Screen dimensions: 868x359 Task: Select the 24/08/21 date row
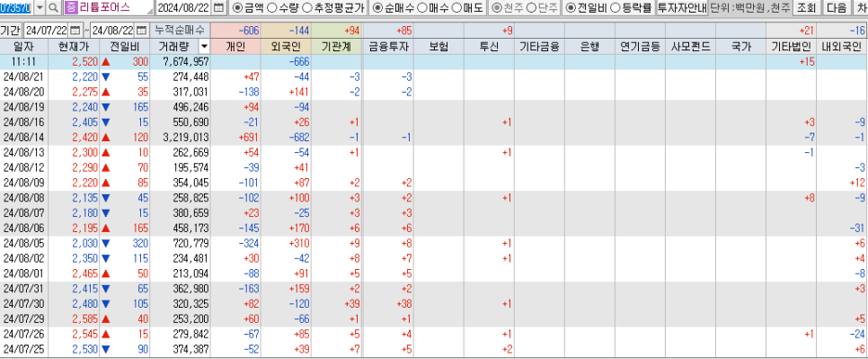[433, 77]
